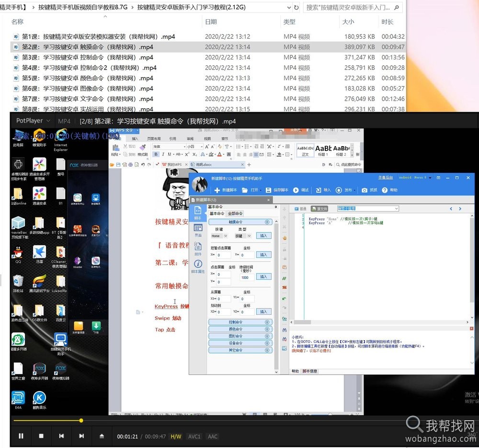Click the 抓抓 camera capture icon
The image size is (479, 448).
coord(365,190)
